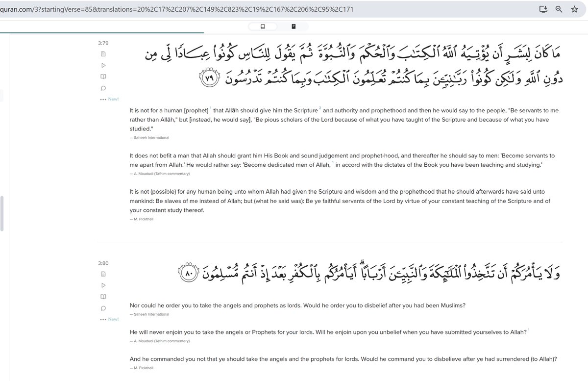Click "New!" label beside verse 3:80 options
Screen dimensions: 588x381
pyautogui.click(x=113, y=319)
